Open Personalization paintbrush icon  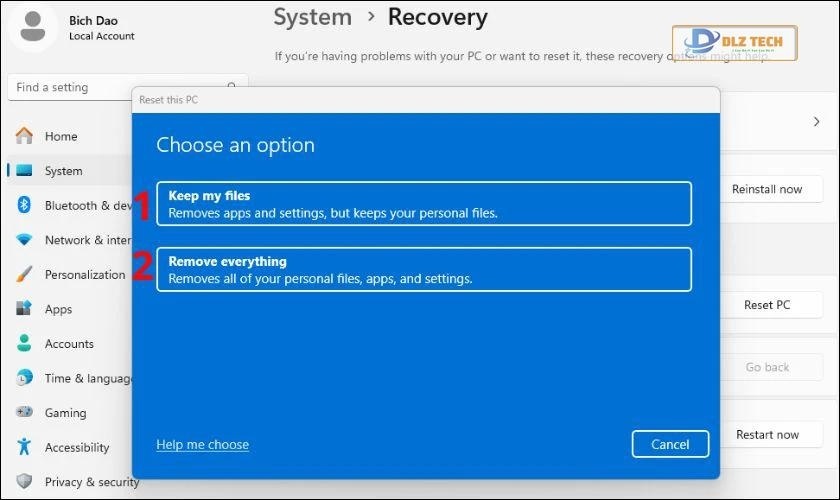click(24, 274)
